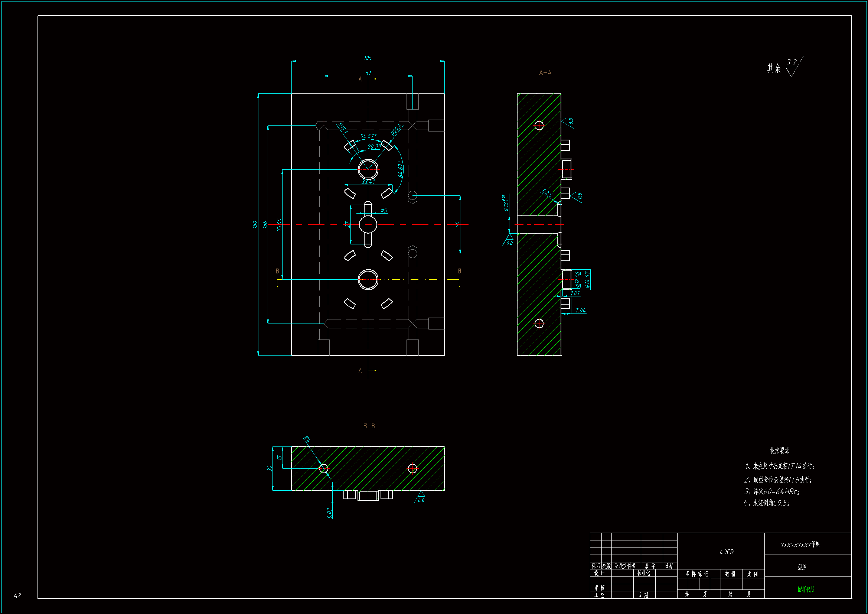Image resolution: width=868 pixels, height=614 pixels.
Task: Select the 技术要求 heading text
Action: click(x=780, y=451)
